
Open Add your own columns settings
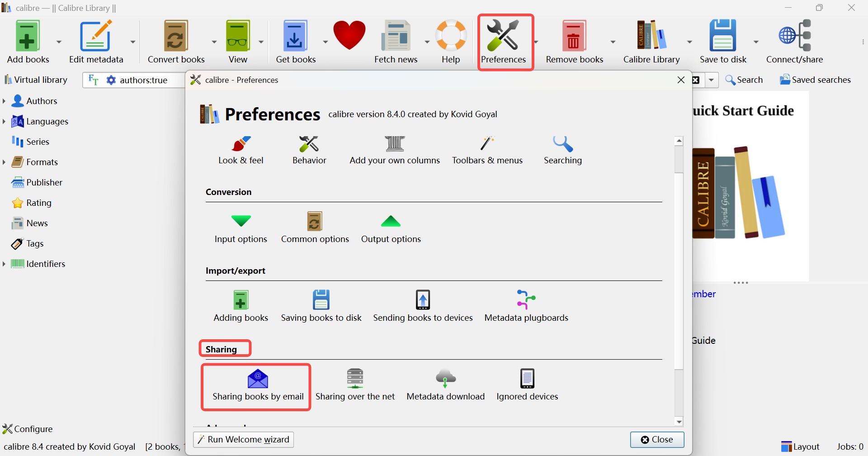[395, 150]
